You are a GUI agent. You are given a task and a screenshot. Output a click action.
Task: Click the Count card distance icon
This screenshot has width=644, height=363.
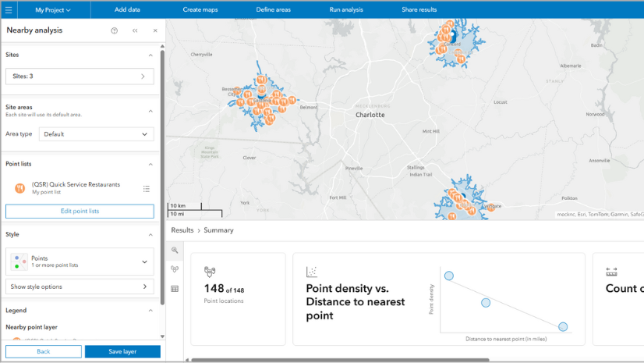coord(611,272)
